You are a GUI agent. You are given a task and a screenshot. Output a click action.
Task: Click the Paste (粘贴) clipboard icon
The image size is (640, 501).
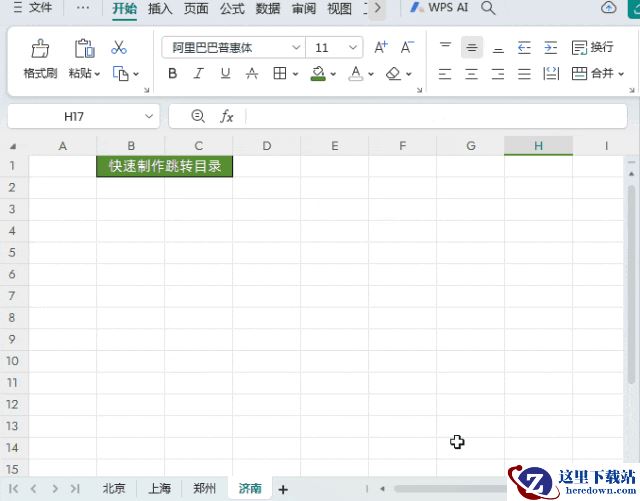(x=84, y=49)
